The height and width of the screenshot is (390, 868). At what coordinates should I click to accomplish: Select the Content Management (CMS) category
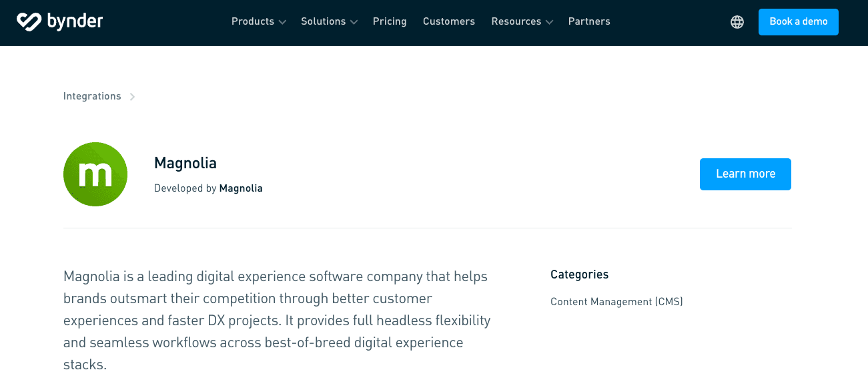[x=616, y=302]
